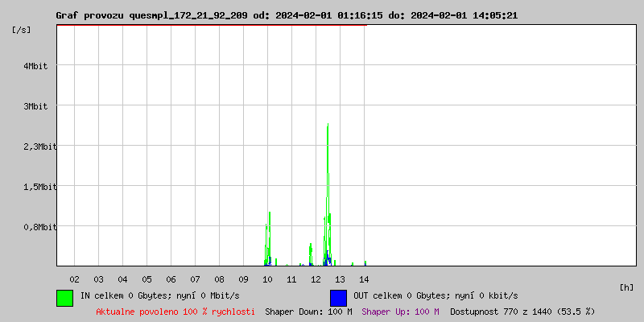Click the green IN legend color box
This screenshot has width=644, height=322.
coord(64,297)
